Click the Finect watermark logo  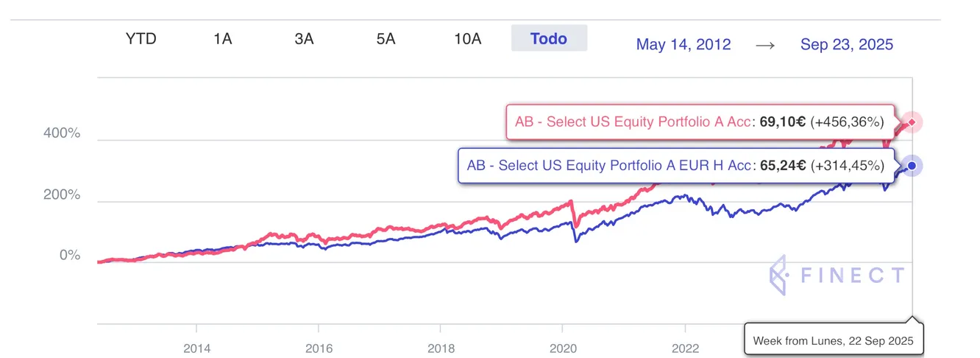click(837, 277)
